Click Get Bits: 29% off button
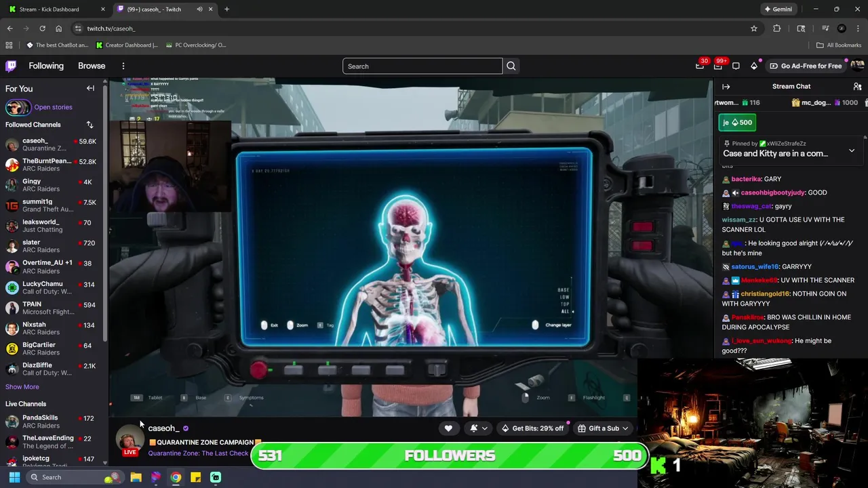 point(532,428)
